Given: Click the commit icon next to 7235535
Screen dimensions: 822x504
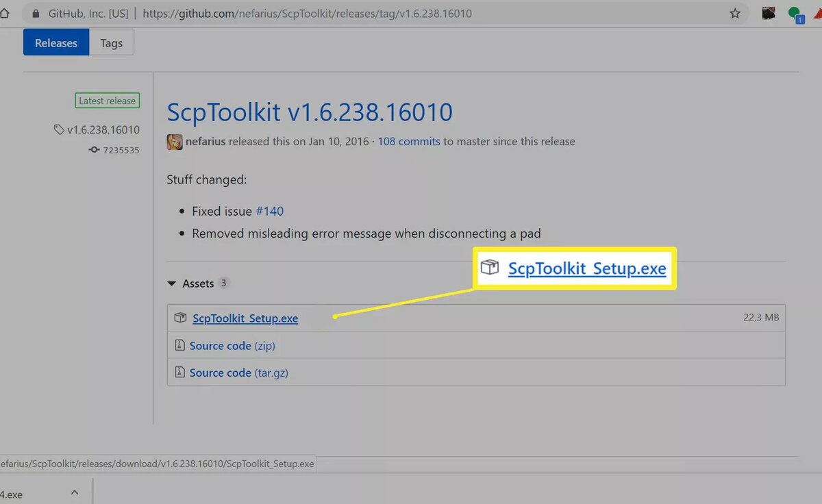Looking at the screenshot, I should pyautogui.click(x=95, y=149).
